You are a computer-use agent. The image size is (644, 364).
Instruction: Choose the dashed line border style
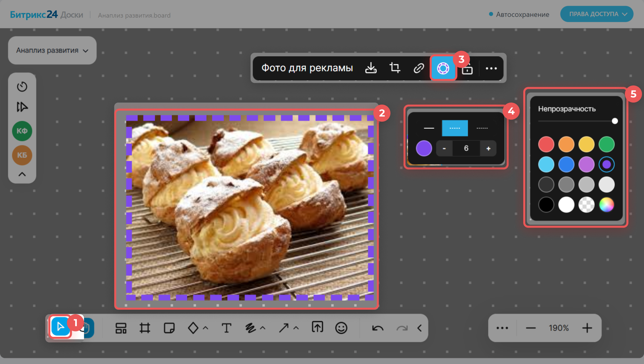tap(455, 128)
